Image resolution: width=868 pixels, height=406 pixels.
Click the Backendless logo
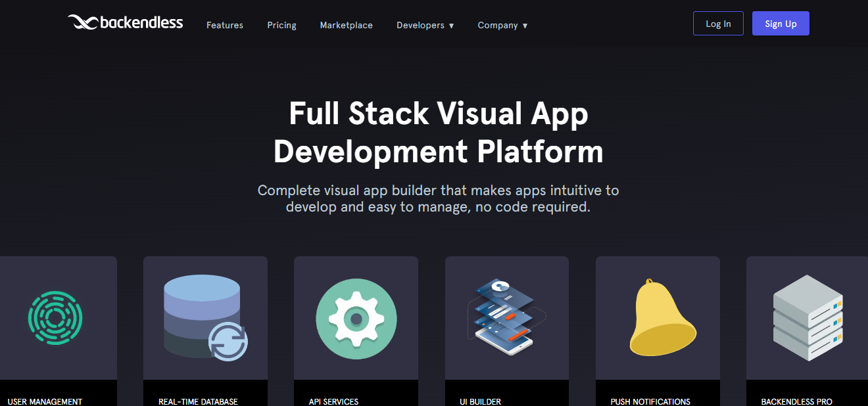pyautogui.click(x=125, y=23)
